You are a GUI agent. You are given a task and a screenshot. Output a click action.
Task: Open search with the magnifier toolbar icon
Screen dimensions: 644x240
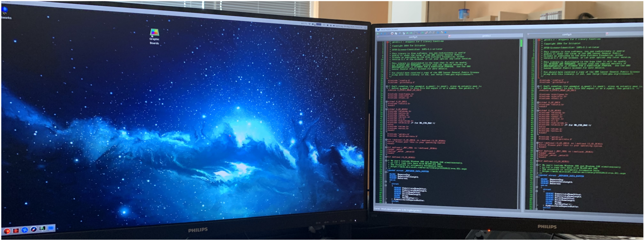tap(415, 33)
